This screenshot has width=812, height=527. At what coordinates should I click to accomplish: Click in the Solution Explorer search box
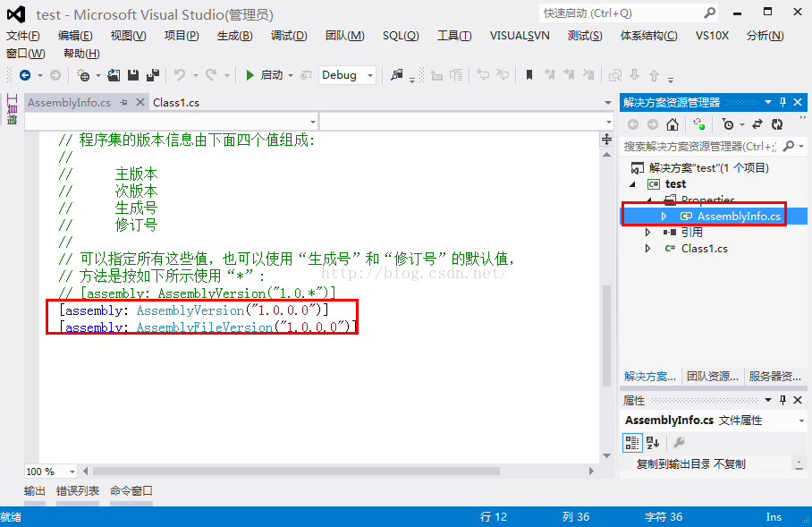[x=700, y=146]
